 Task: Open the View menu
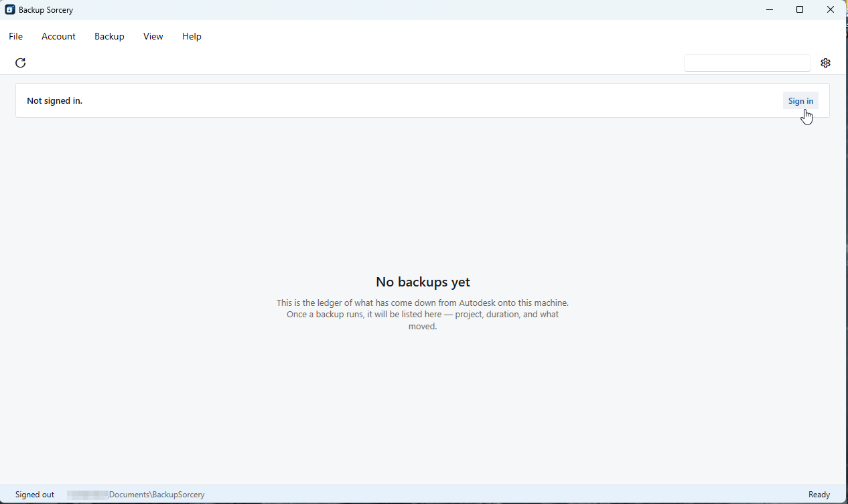tap(153, 36)
